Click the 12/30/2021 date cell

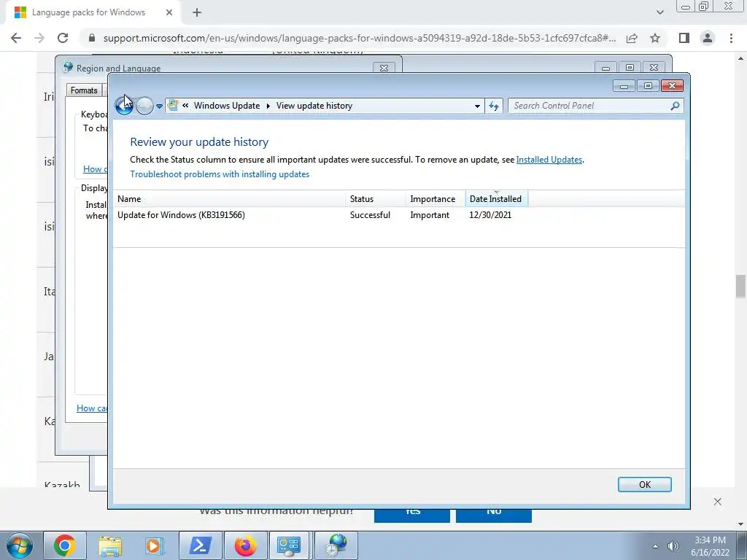coord(490,215)
